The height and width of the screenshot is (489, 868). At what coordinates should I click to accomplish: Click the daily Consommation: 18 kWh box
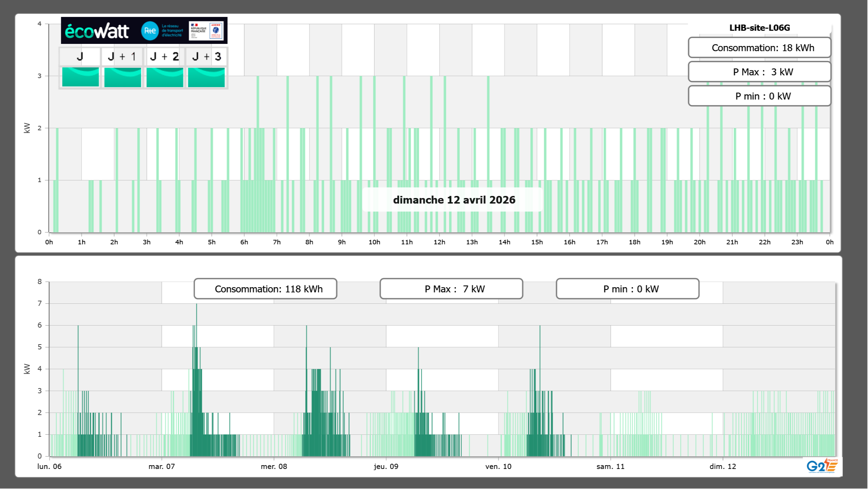[x=759, y=48]
